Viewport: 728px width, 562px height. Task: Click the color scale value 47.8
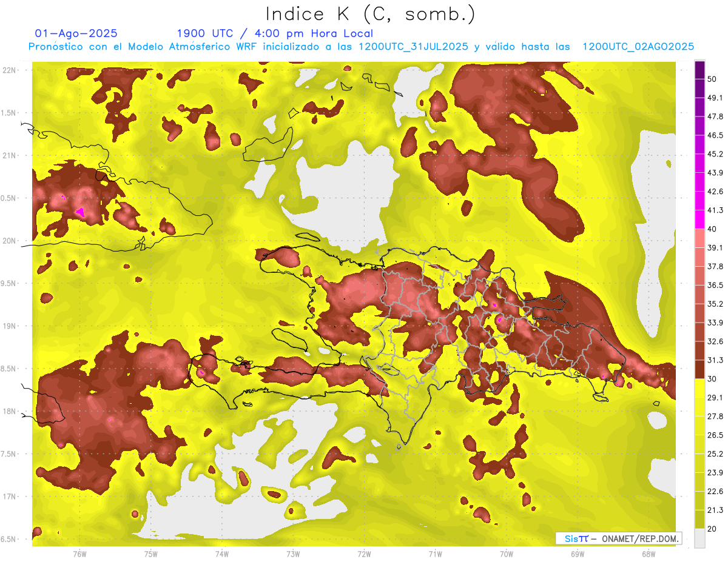[x=715, y=116]
